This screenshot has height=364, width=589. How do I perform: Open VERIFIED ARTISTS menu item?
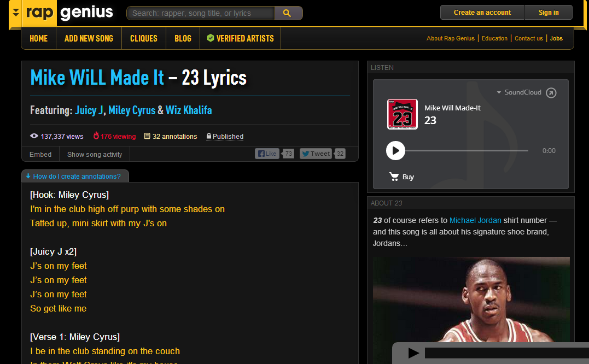(241, 38)
